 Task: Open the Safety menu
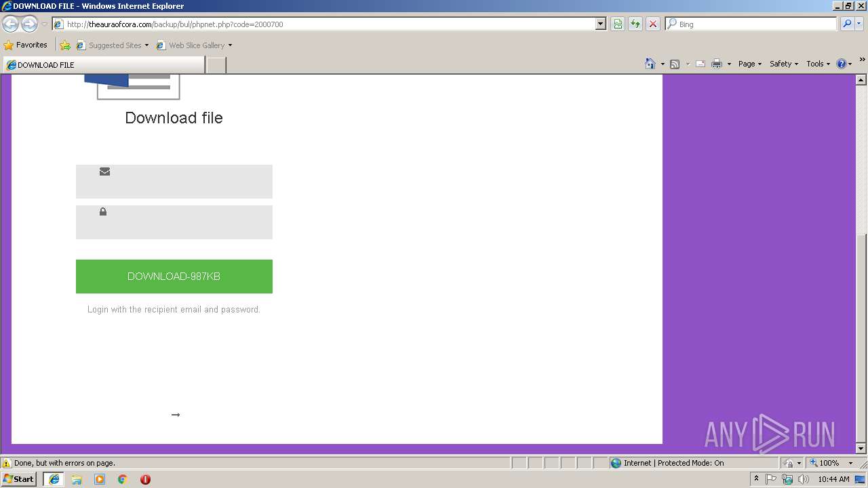(784, 64)
